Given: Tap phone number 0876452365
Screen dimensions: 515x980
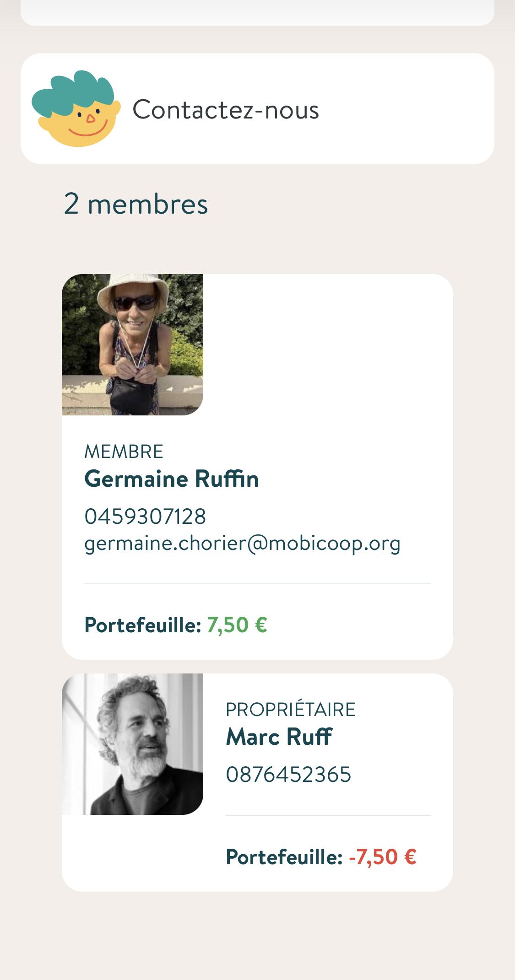Looking at the screenshot, I should (x=288, y=775).
